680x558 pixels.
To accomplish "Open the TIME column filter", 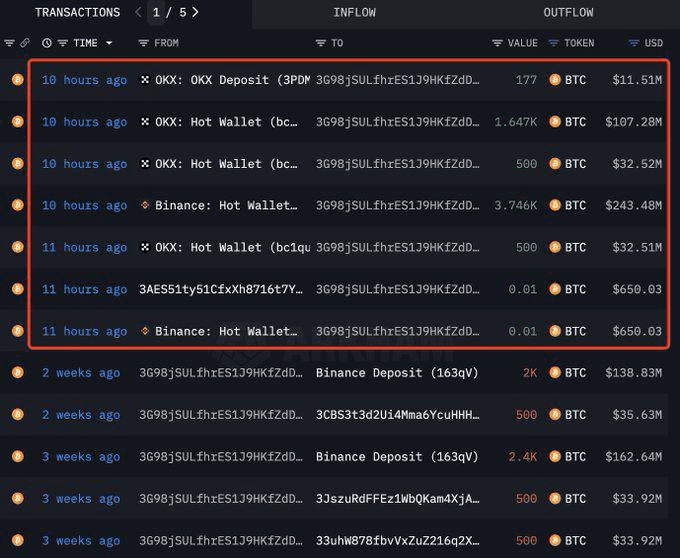I will point(63,43).
